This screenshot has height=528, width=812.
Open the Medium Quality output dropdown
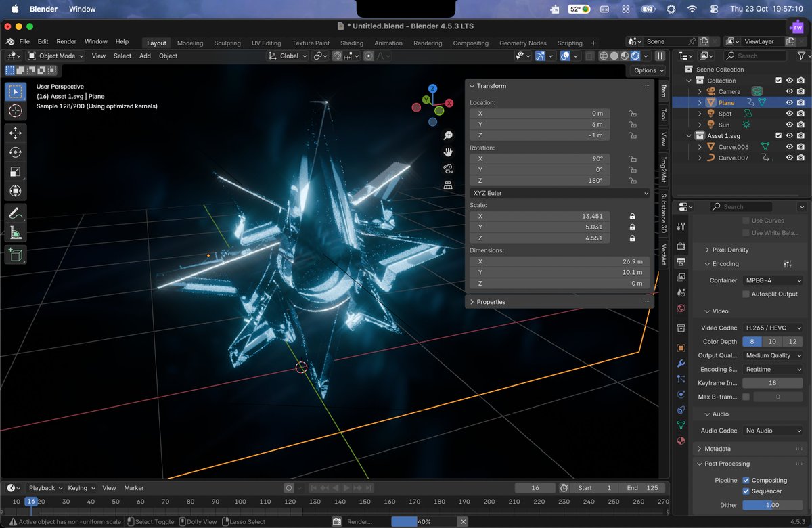coord(772,355)
